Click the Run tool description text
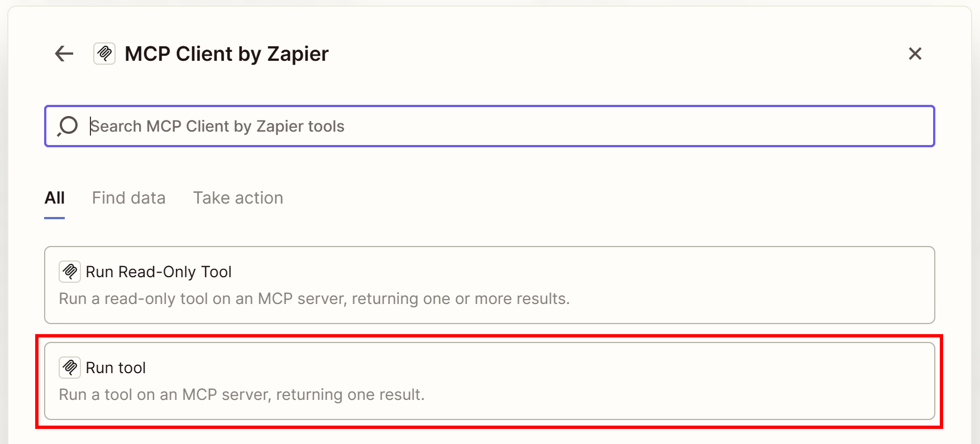Screen dimensions: 980x444 [242, 394]
